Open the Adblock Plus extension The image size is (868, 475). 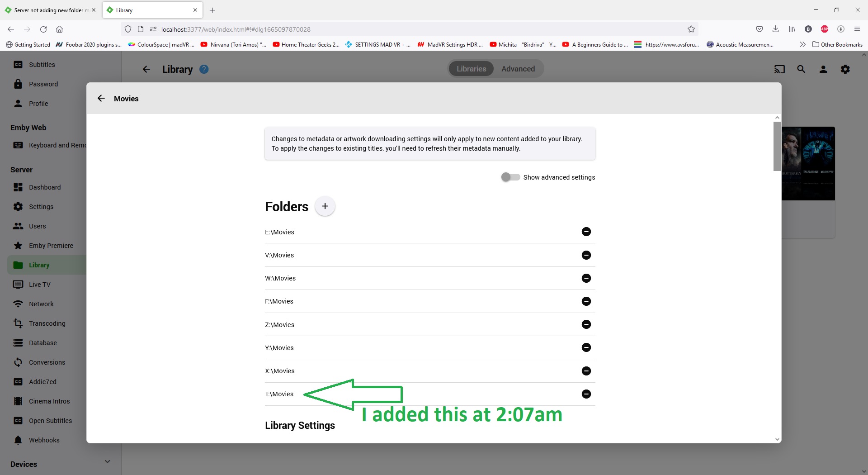[825, 29]
